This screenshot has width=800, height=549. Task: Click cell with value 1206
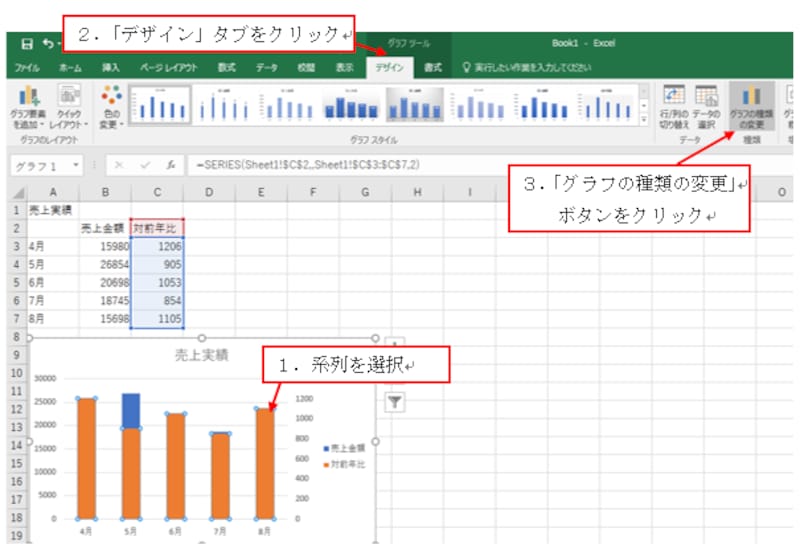[157, 246]
